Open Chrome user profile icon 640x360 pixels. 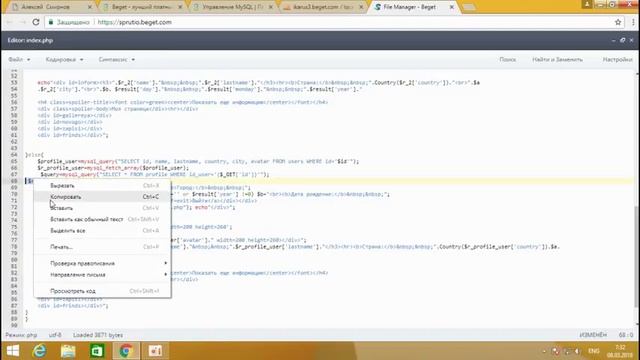pos(587,4)
